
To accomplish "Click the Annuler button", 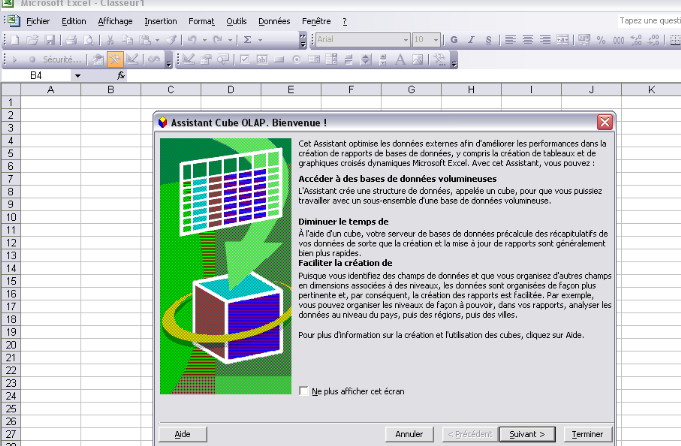I will (409, 434).
